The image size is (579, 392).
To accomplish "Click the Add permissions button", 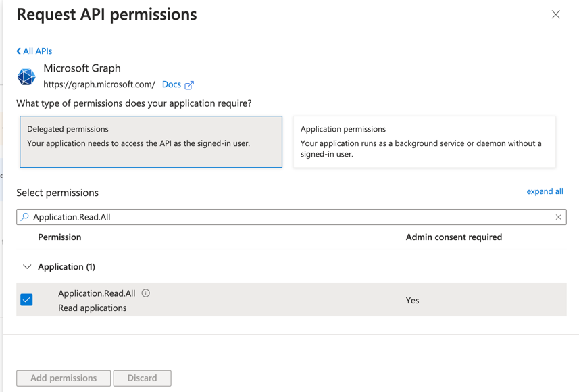I will click(x=64, y=378).
